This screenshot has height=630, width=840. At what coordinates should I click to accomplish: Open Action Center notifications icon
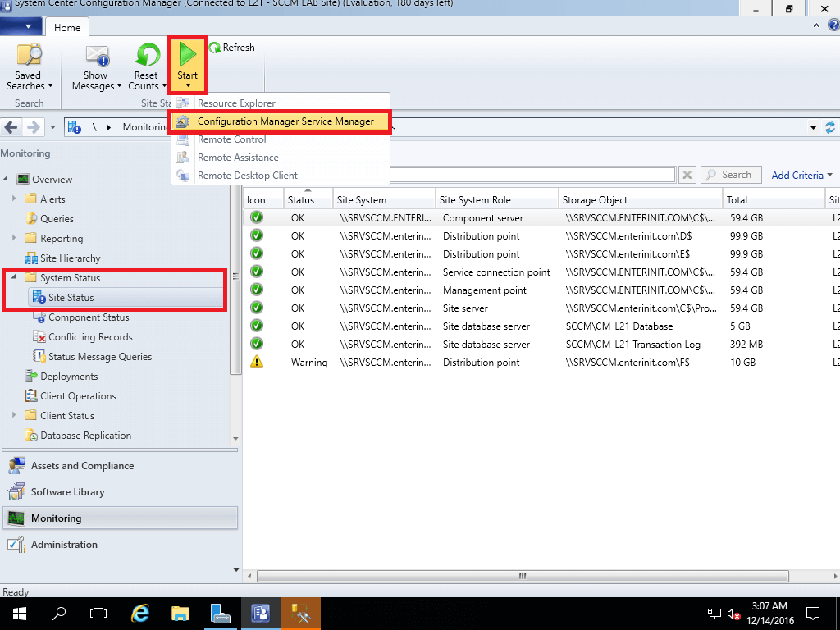(813, 614)
